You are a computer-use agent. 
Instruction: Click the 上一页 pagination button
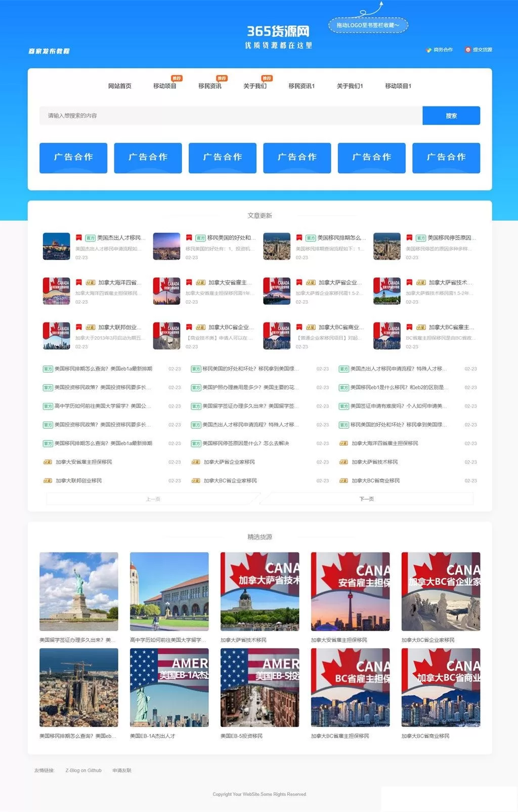[153, 499]
